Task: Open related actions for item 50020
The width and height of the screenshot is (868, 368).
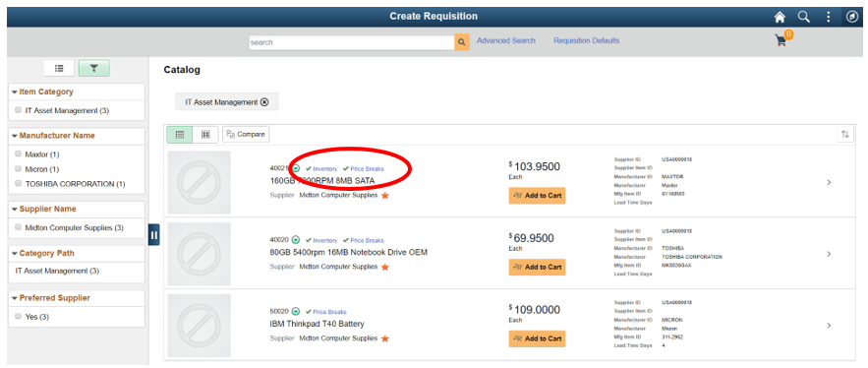Action: [x=296, y=312]
